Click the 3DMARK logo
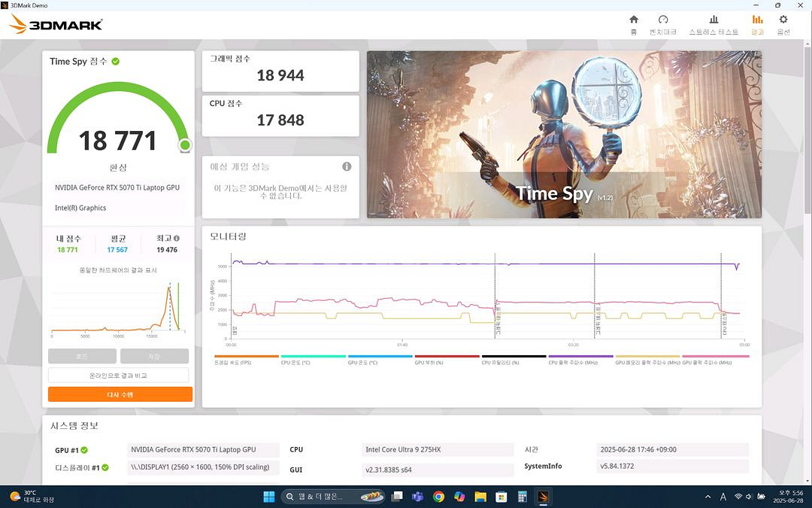 coord(56,24)
